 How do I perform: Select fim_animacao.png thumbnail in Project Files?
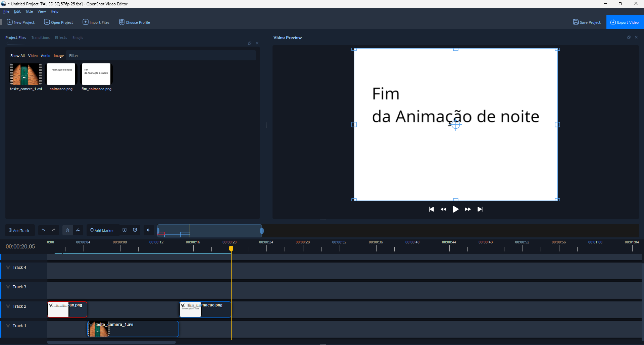tap(96, 74)
